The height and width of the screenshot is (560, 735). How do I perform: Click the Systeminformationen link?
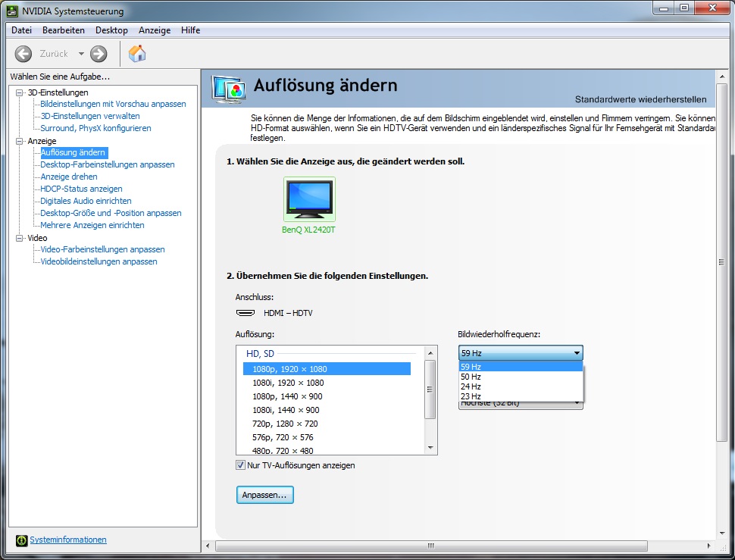coord(68,540)
